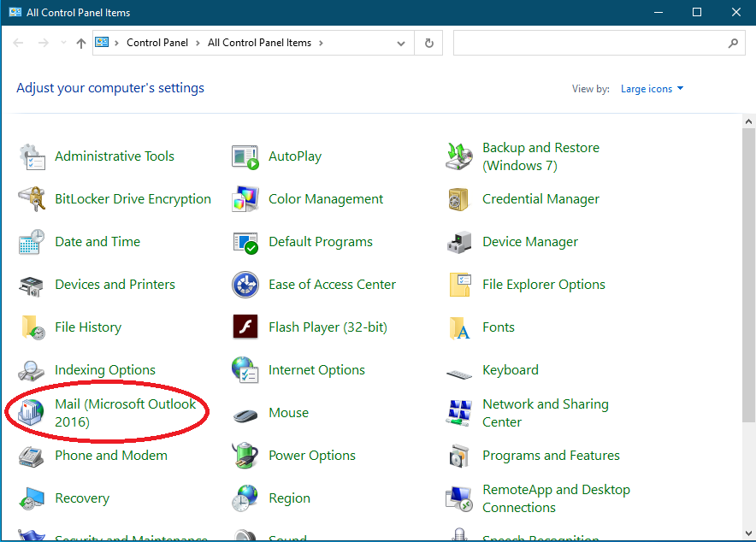756x542 pixels.
Task: Expand chevron before Control Panel breadcrumb
Action: click(x=116, y=43)
